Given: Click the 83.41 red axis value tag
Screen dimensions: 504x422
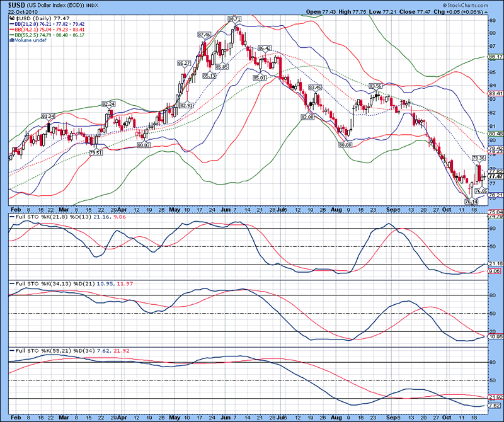Looking at the screenshot, I should [495, 93].
